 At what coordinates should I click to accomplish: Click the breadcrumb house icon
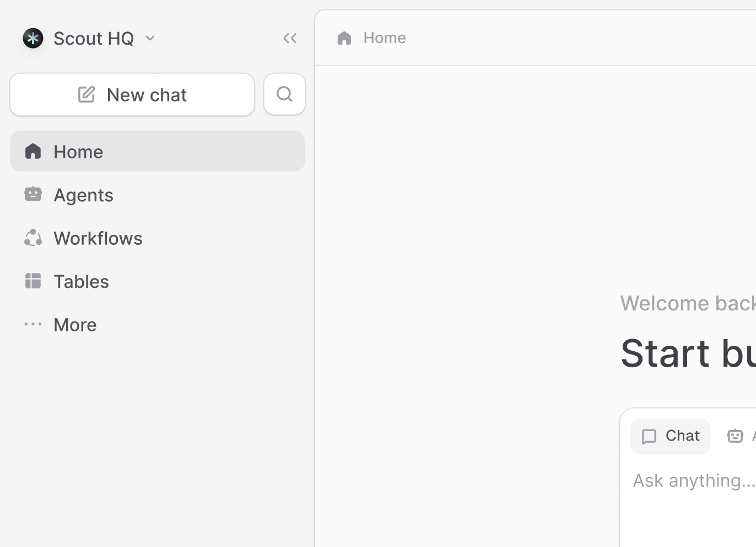344,38
